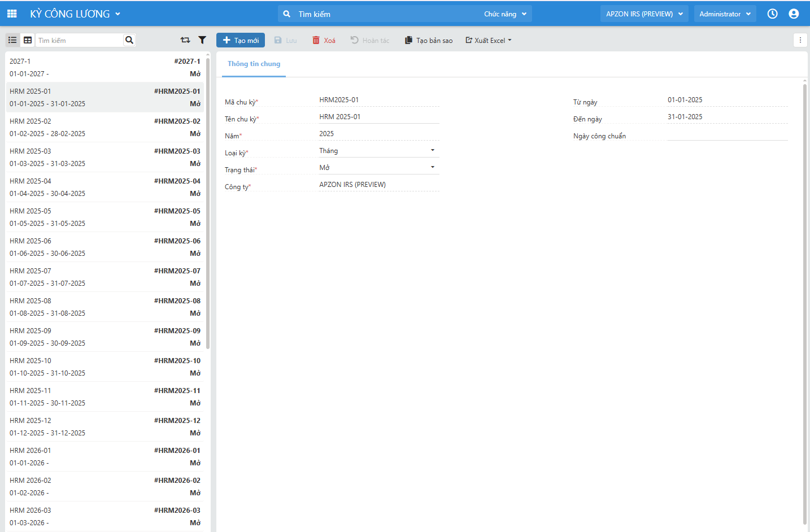The image size is (810, 532).
Task: Click Tạo mới button
Action: (x=241, y=40)
